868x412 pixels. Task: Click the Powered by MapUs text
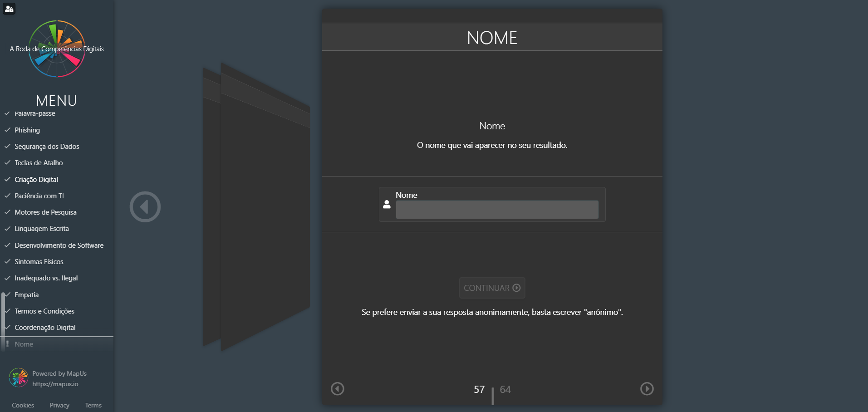tap(59, 373)
